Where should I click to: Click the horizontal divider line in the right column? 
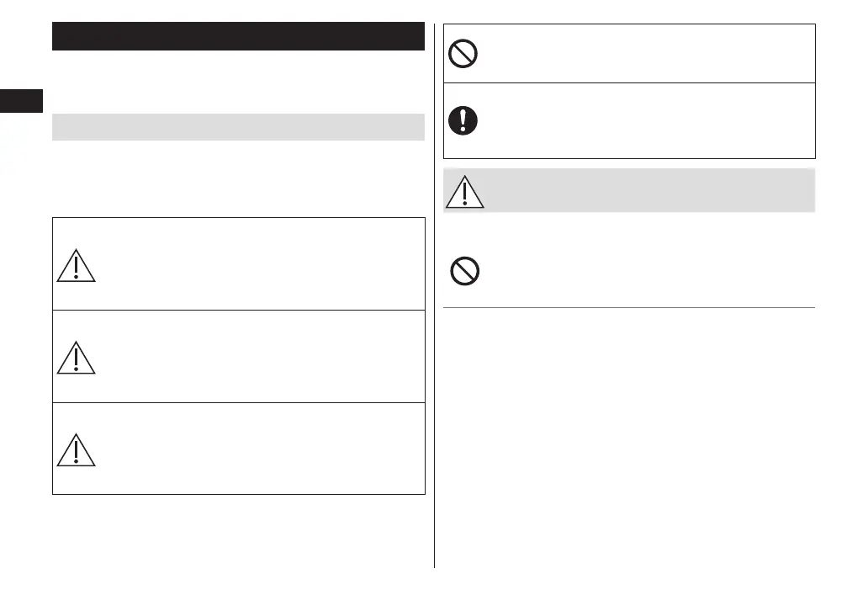tap(629, 307)
